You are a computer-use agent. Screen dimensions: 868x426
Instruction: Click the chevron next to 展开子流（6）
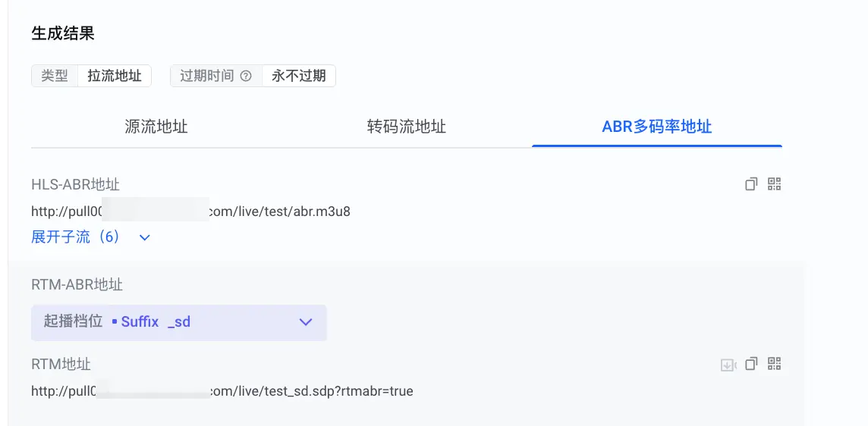(x=144, y=238)
